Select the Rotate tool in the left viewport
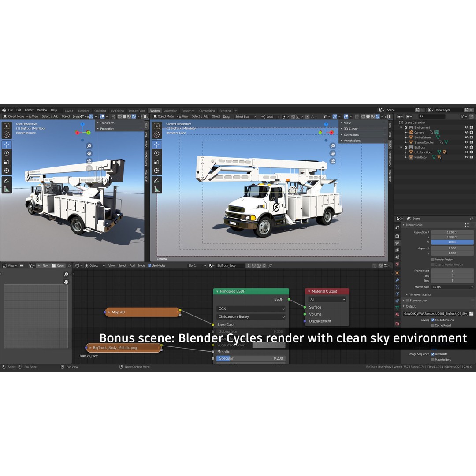 [x=6, y=153]
